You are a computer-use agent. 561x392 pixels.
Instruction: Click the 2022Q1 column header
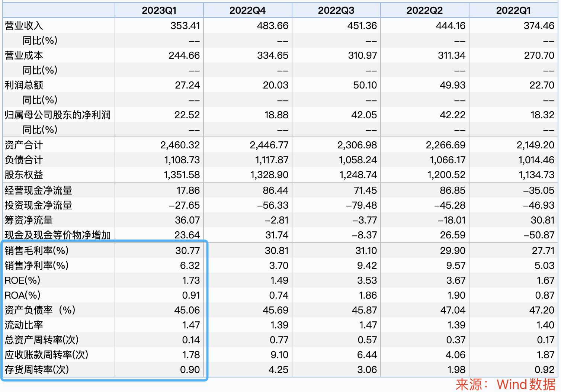[513, 10]
